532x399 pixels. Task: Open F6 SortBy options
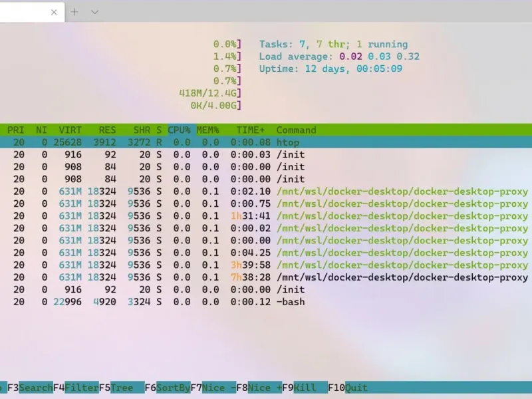(x=168, y=388)
